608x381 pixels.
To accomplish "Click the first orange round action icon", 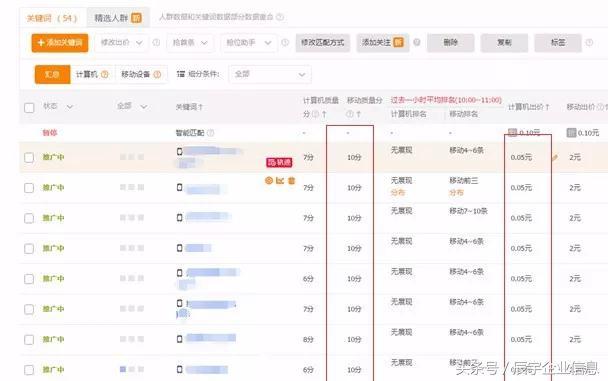I will pos(268,180).
